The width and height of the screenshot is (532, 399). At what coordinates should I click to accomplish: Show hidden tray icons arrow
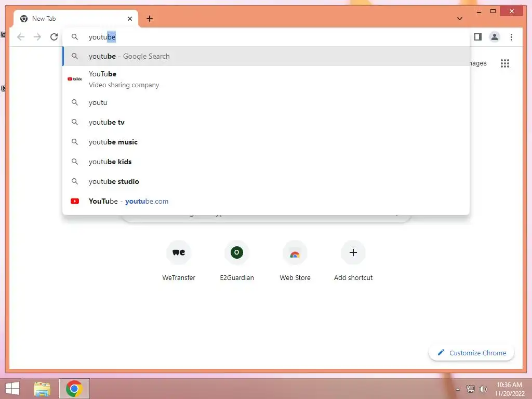click(x=458, y=389)
